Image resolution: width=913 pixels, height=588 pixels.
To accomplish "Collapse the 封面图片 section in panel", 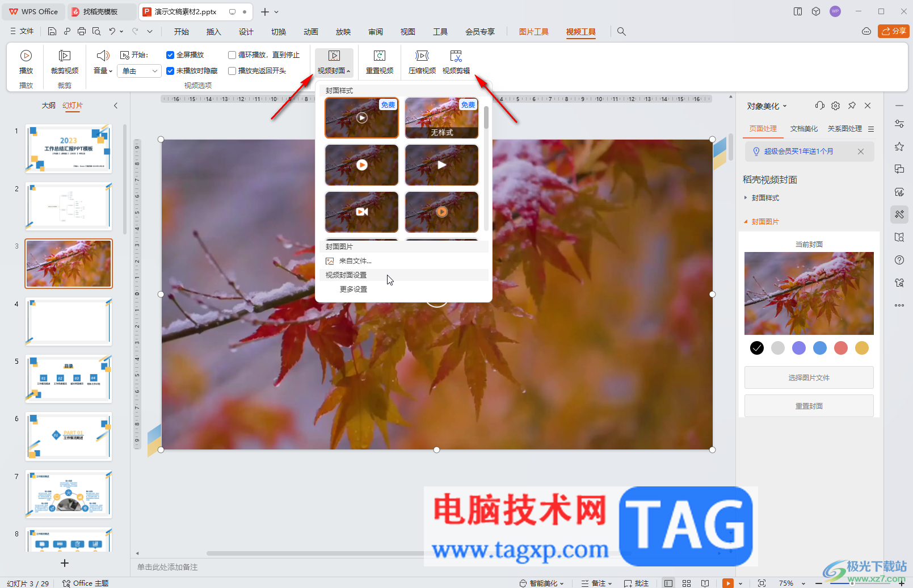I will (x=764, y=221).
